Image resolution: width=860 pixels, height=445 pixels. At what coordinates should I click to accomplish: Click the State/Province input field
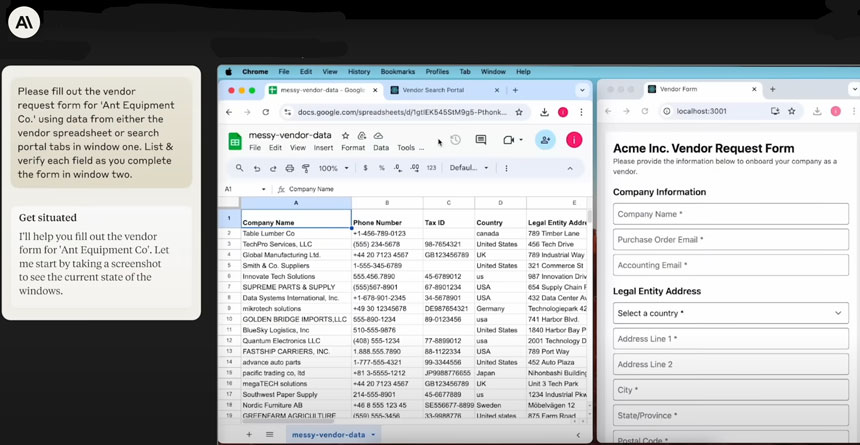(731, 415)
